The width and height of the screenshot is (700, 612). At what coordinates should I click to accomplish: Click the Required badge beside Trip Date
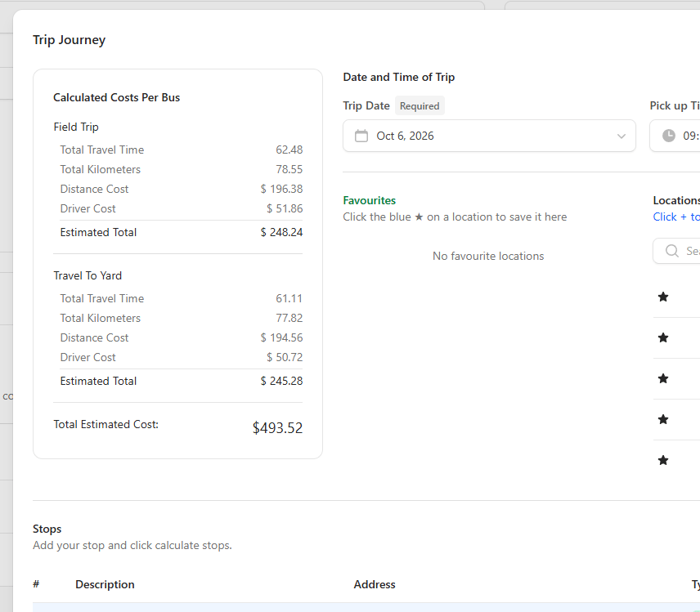coord(420,105)
